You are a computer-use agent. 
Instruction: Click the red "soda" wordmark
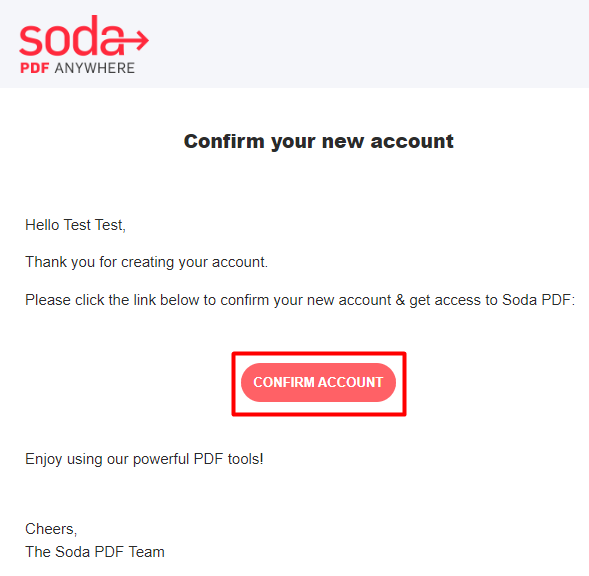(x=71, y=36)
